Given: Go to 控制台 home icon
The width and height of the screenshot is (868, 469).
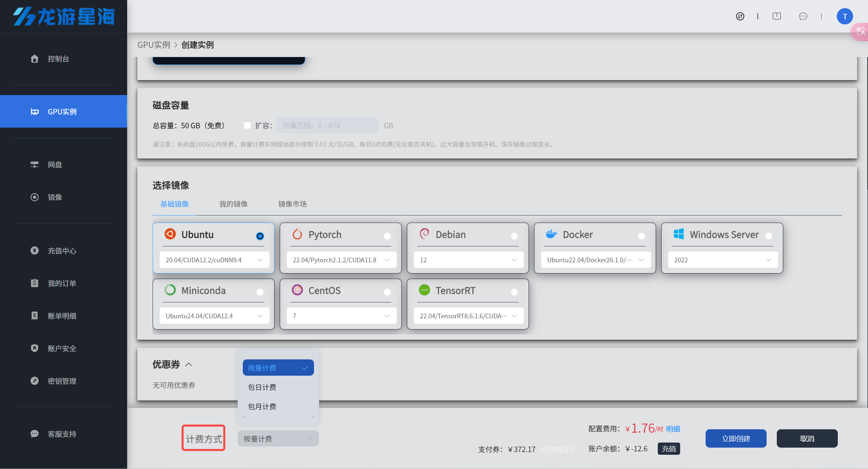Looking at the screenshot, I should click(34, 59).
